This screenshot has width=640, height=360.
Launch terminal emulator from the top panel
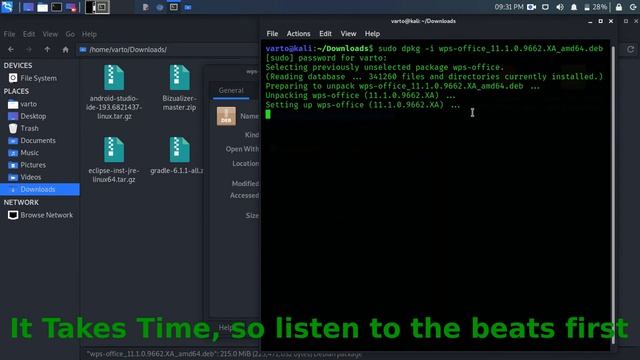click(x=57, y=7)
